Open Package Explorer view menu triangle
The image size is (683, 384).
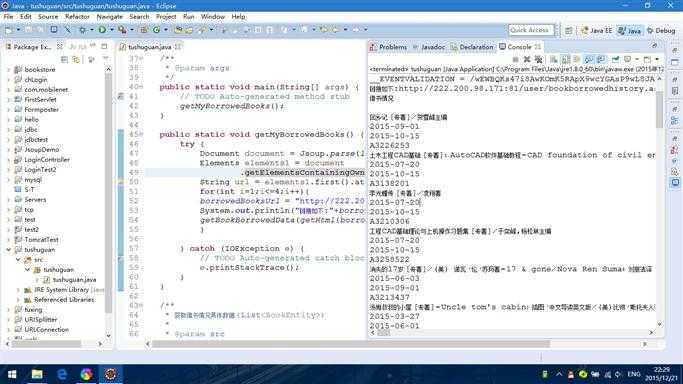point(106,59)
